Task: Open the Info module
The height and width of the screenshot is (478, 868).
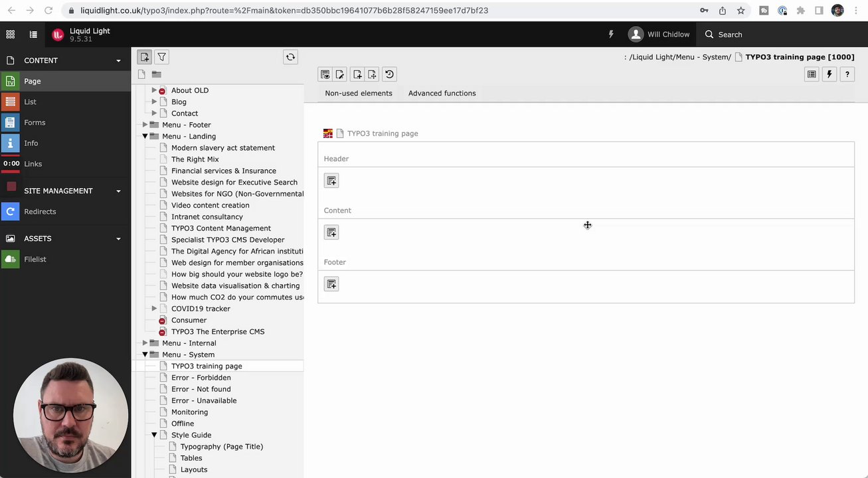Action: 65,143
